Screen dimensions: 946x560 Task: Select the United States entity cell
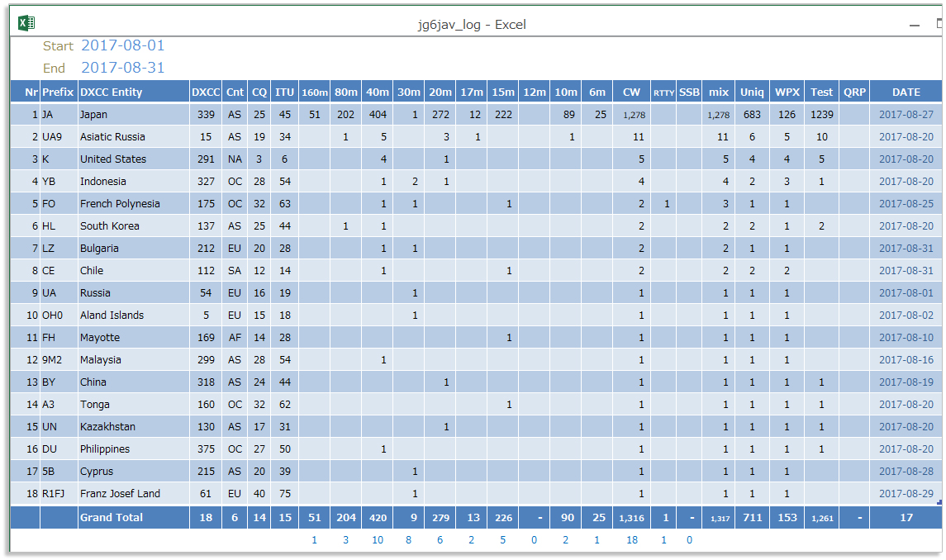point(113,159)
